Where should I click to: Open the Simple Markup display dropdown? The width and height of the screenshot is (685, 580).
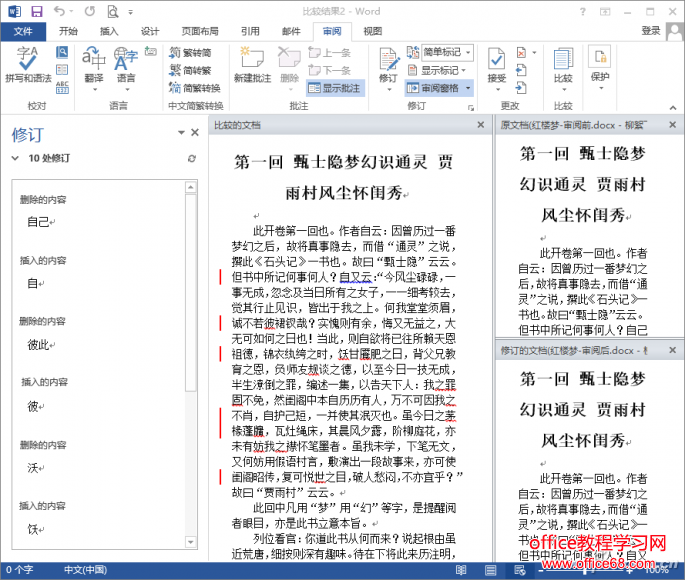coord(440,52)
